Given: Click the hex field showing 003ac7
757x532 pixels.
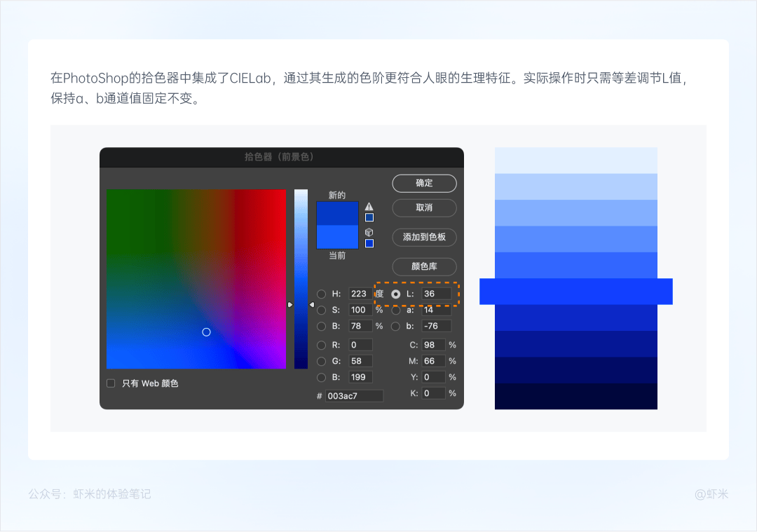Looking at the screenshot, I should pos(355,396).
